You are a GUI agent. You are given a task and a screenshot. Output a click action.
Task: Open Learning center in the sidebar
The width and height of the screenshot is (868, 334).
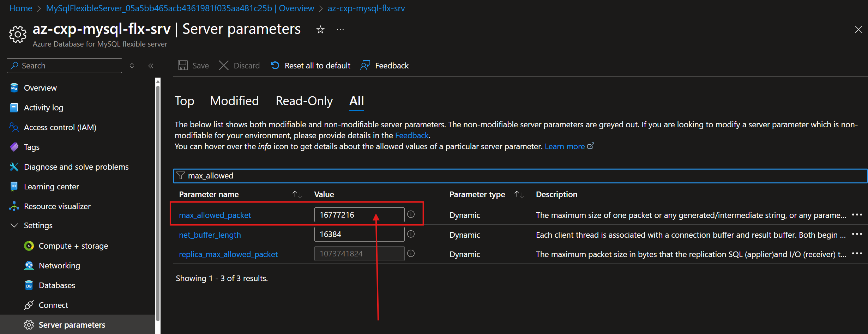pyautogui.click(x=52, y=187)
